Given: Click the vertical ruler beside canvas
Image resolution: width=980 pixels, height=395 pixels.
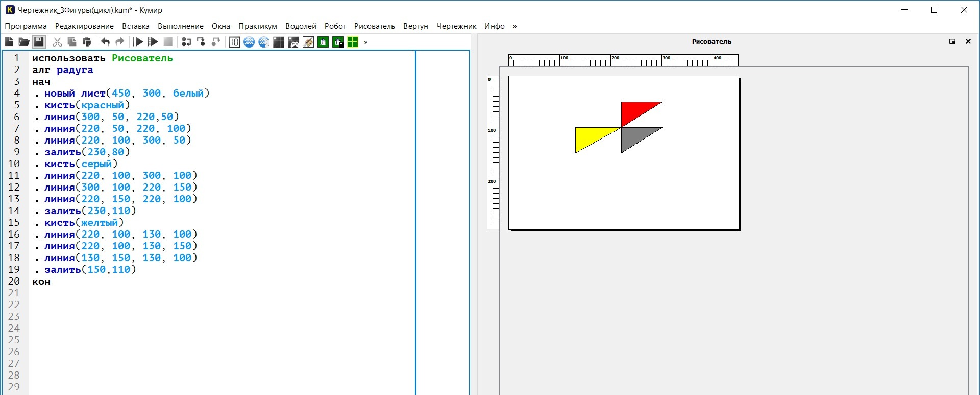Looking at the screenshot, I should 493,152.
